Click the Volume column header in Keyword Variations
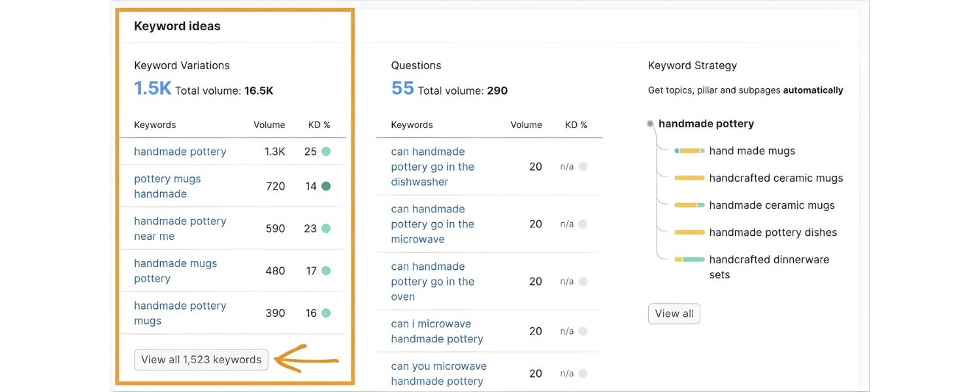980x392 pixels. pos(269,125)
